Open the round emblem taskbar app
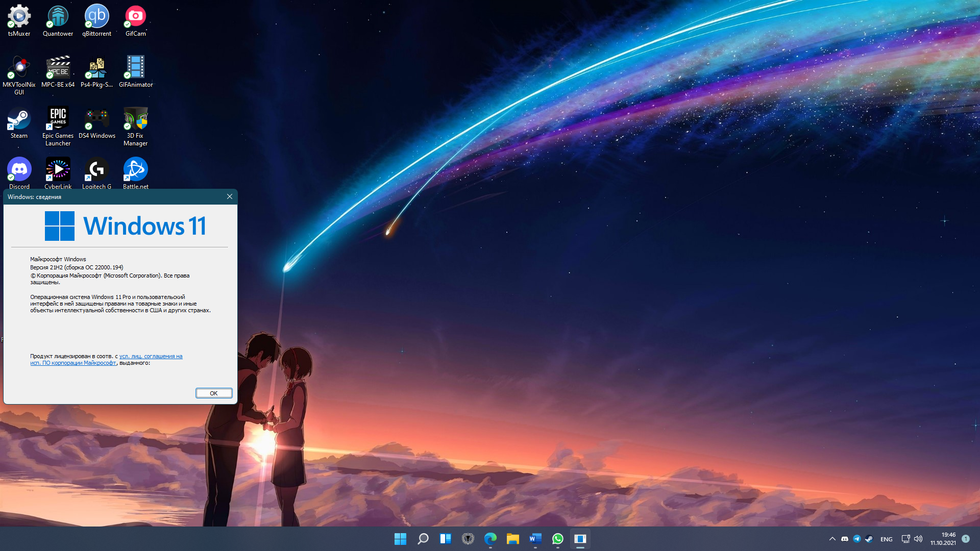The image size is (980, 551). coord(468,539)
